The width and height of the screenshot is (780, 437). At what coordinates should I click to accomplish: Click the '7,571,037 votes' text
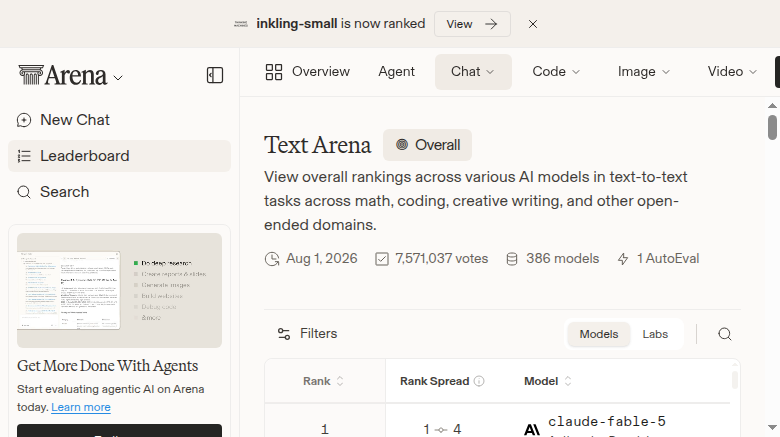[x=441, y=259]
